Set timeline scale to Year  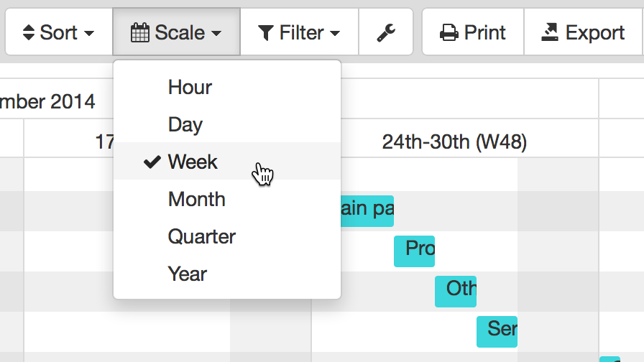pos(188,274)
